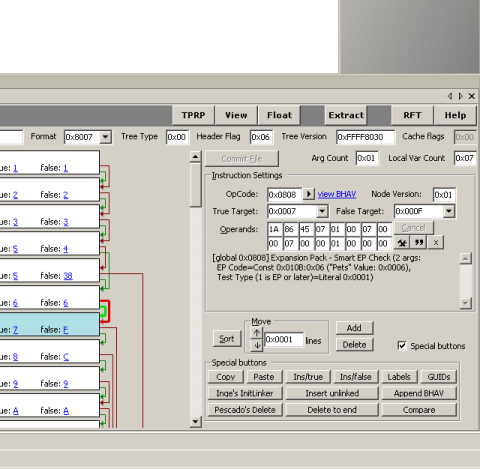This screenshot has height=469, width=480.
Task: Click the false target link E in highlighted row
Action: (66, 330)
